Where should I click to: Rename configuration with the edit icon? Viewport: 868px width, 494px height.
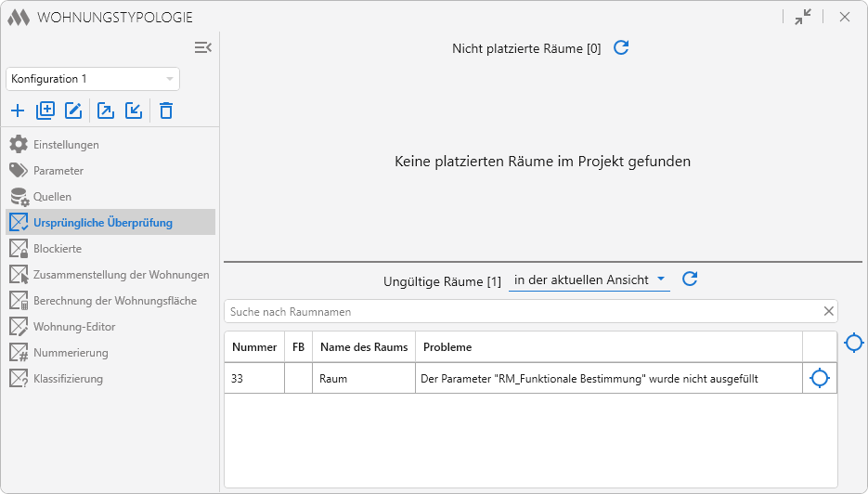[x=73, y=111]
